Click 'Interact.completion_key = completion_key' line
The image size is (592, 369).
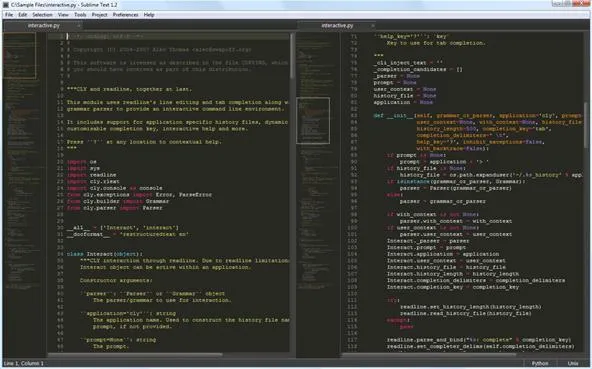click(453, 287)
